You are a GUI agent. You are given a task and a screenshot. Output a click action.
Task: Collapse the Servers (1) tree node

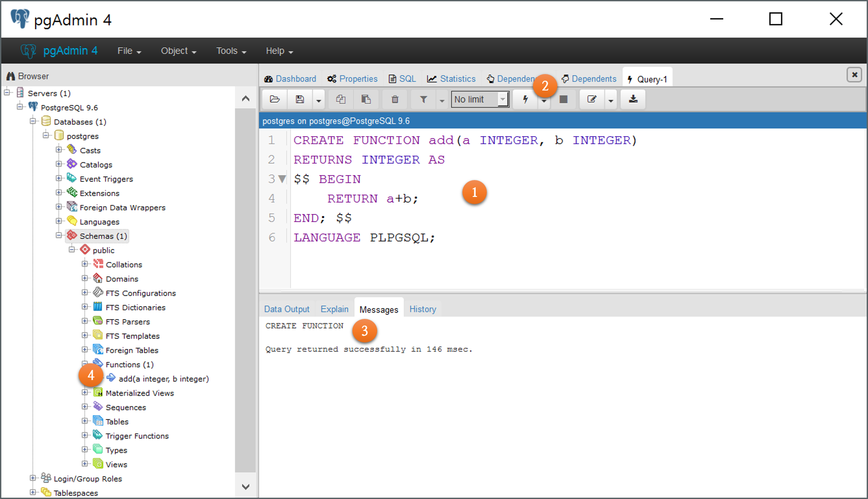(7, 92)
